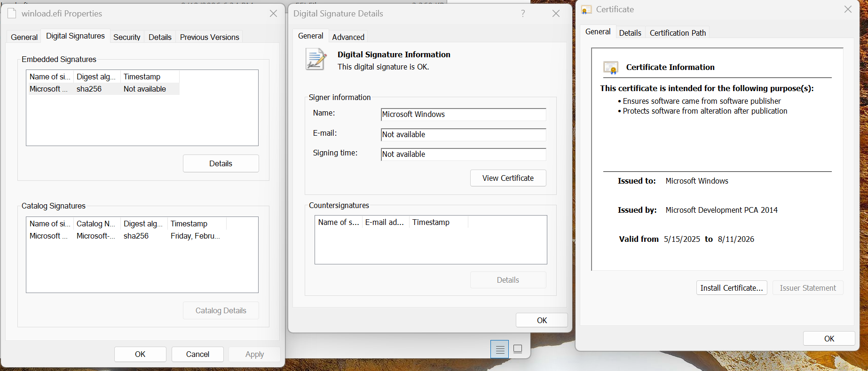Click the signer Name field 'Microsoft Windows'
Viewport: 868px width, 371px height.
click(x=463, y=115)
